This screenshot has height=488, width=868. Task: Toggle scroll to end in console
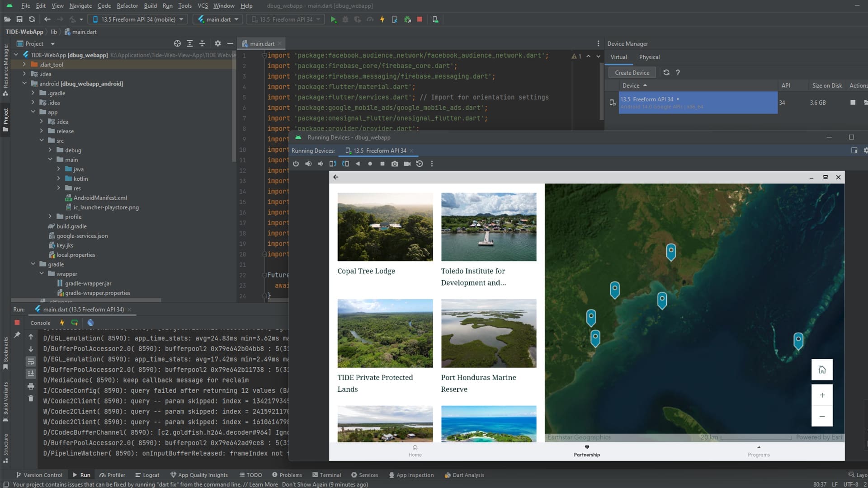pos(31,373)
